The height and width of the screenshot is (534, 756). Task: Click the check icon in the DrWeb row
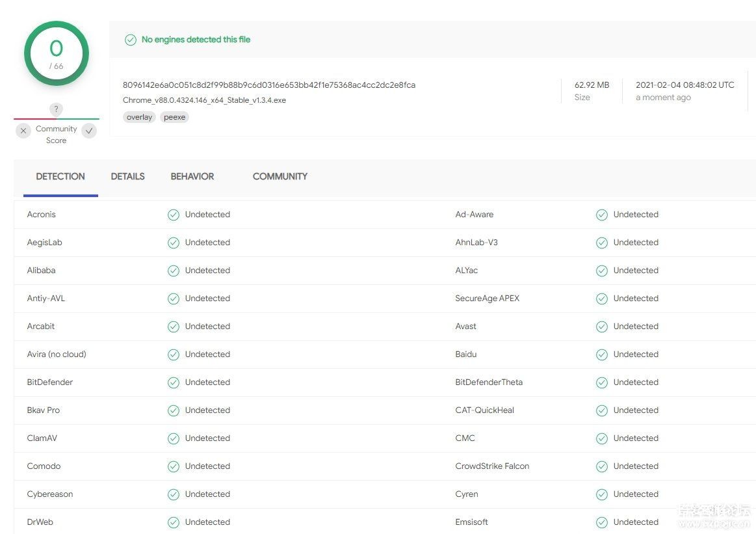pyautogui.click(x=174, y=522)
